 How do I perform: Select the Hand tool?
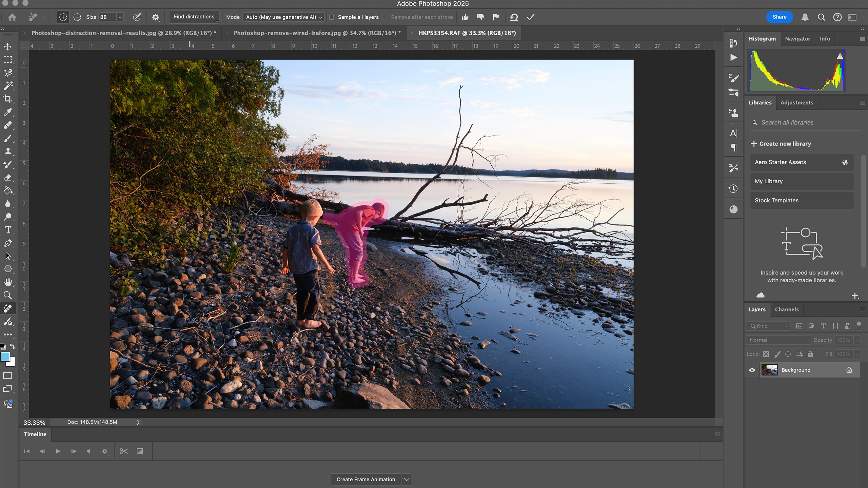[x=8, y=282]
